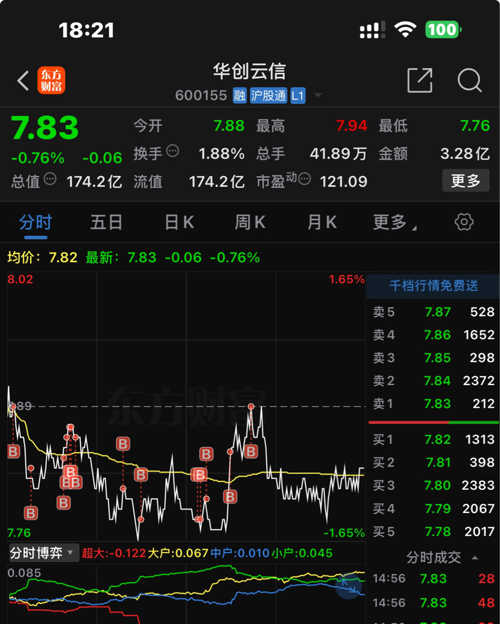500x624 pixels.
Task: Switch to the 周K tab
Action: pos(250,222)
